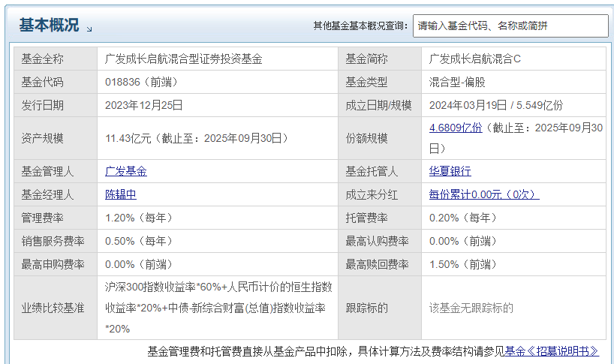Screen dimensions: 614x364
Task: Select the fund code 018836（前端）
Action: [141, 83]
